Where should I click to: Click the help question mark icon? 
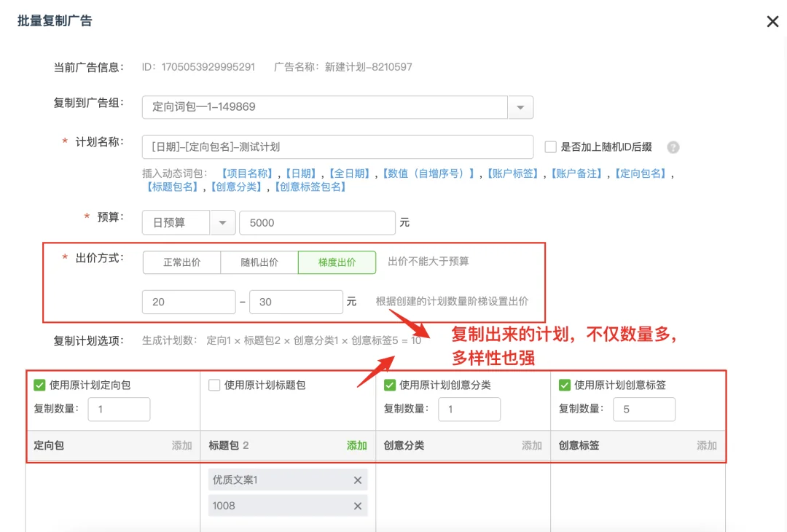(673, 147)
